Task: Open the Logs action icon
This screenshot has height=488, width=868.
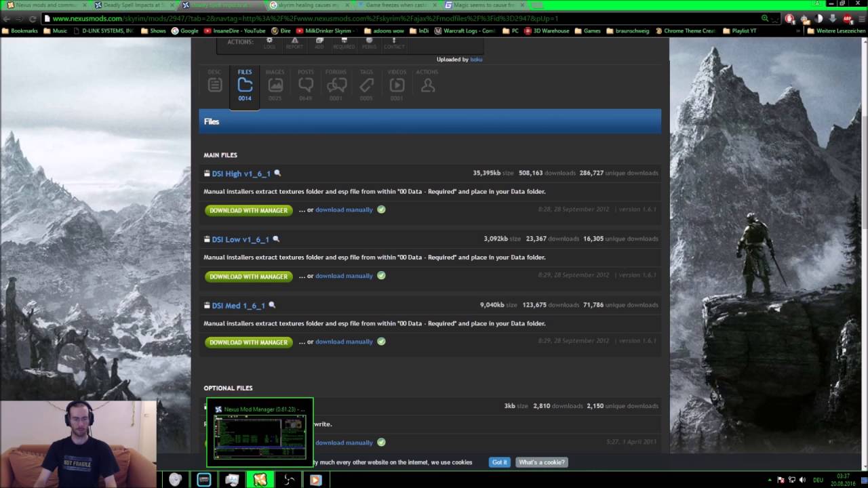Action: 270,43
